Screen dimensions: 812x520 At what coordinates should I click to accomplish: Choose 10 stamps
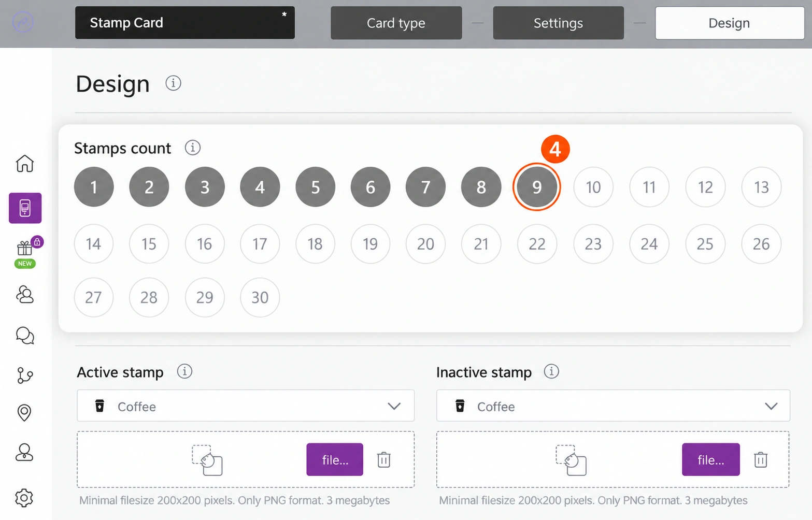coord(593,187)
